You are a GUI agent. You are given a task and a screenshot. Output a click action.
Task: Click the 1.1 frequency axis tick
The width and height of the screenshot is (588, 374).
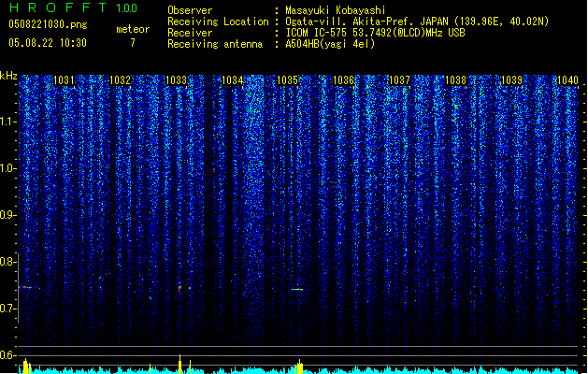(8, 122)
